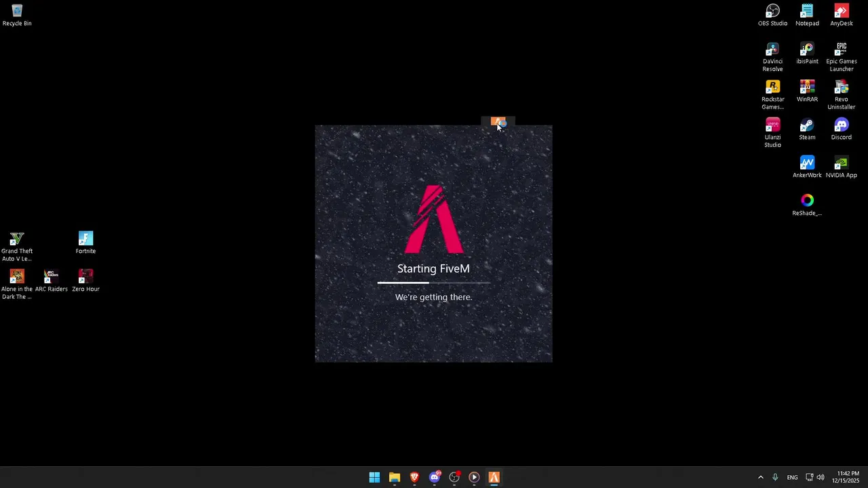Select the ReShade installer icon
This screenshot has height=488, width=868.
coord(807,205)
